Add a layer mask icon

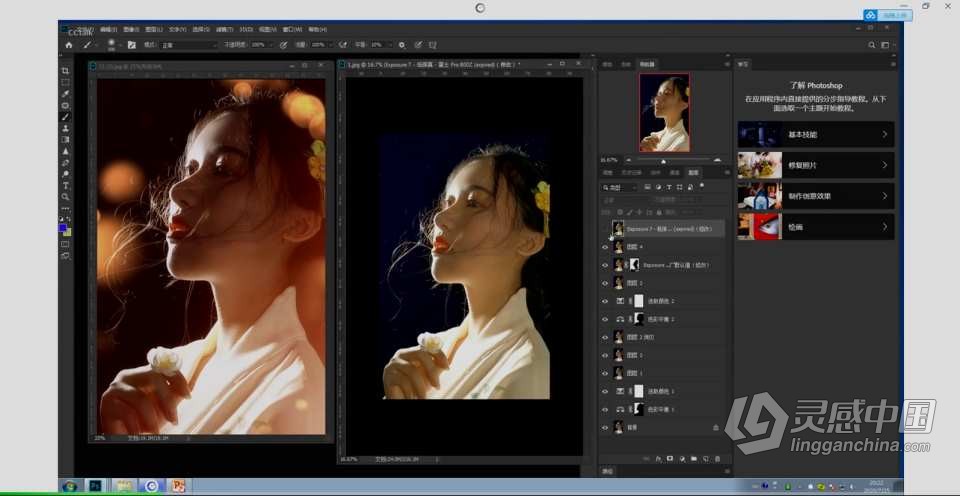(670, 459)
